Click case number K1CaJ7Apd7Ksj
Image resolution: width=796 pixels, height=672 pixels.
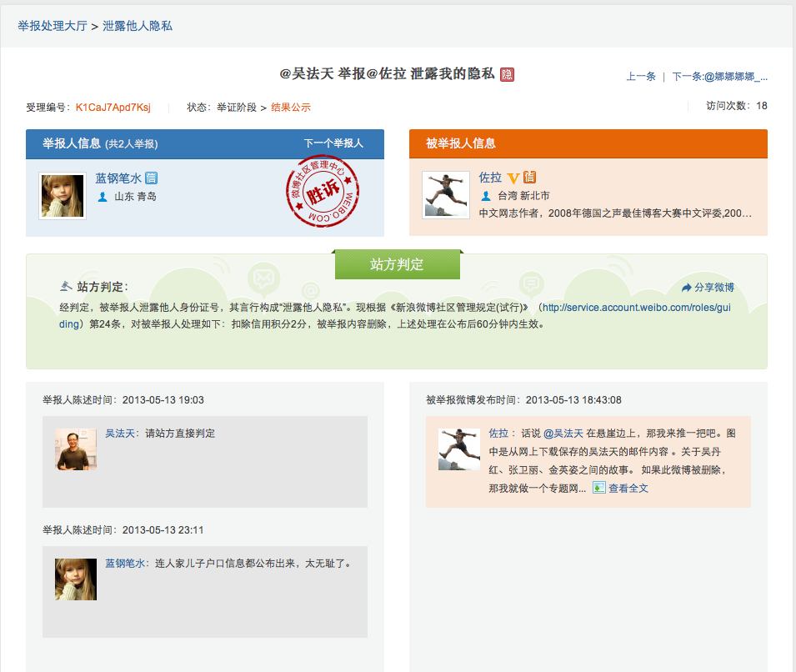[113, 108]
